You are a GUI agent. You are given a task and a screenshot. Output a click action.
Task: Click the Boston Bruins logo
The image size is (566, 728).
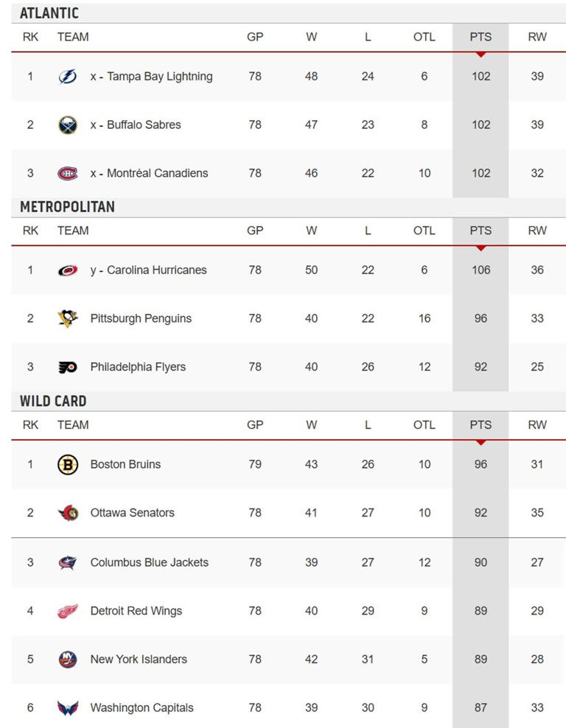point(68,465)
